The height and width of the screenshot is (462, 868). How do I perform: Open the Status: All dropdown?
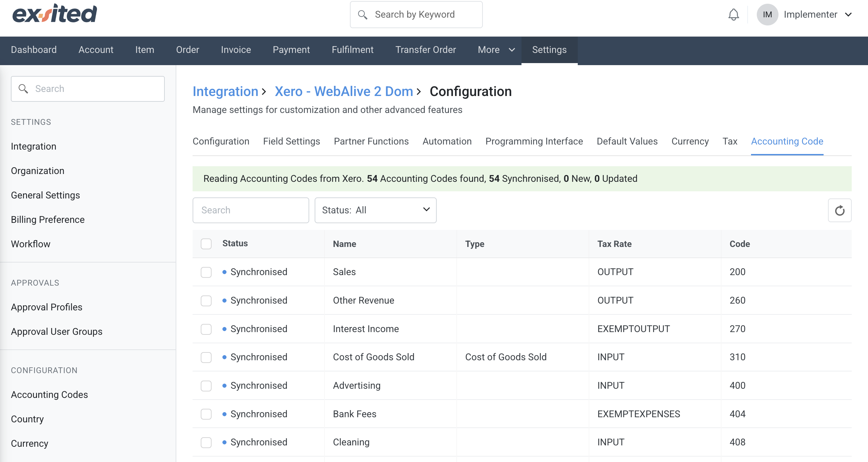point(375,210)
